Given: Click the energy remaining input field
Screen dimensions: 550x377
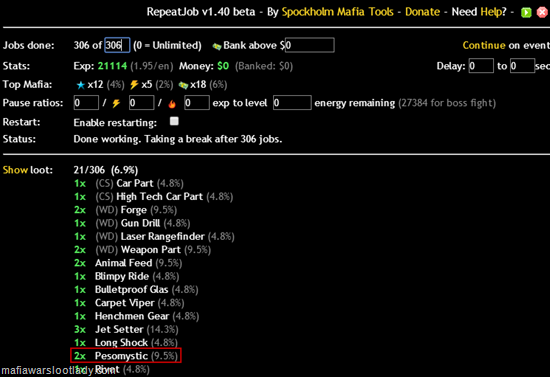Looking at the screenshot, I should coord(292,103).
